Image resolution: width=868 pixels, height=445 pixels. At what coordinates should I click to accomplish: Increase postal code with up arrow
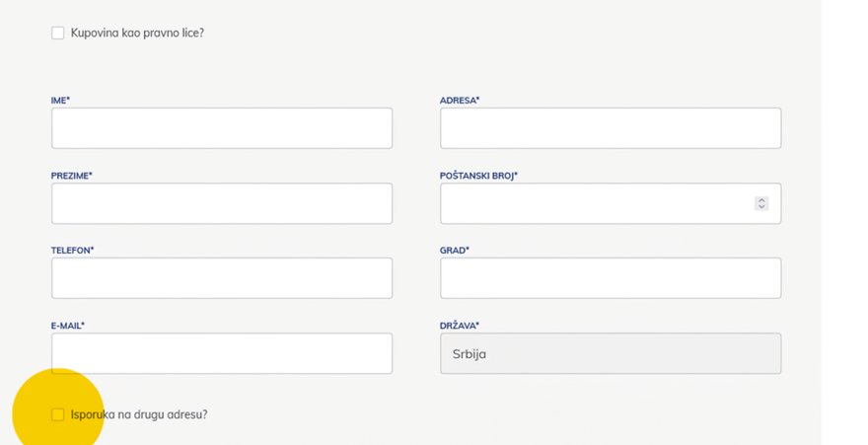pyautogui.click(x=761, y=200)
